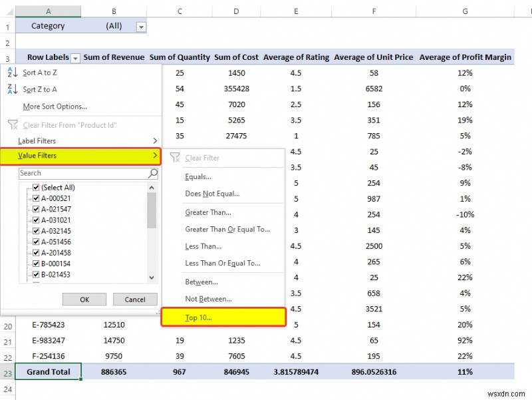The height and width of the screenshot is (400, 532).
Task: Open the Category (All) filter dropdown
Action: pos(140,26)
